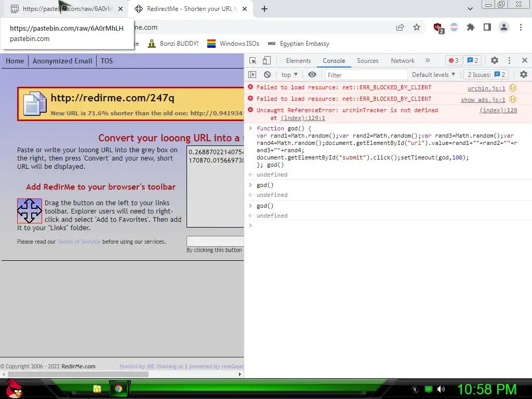
Task: Focus the console Filter field
Action: tap(366, 75)
